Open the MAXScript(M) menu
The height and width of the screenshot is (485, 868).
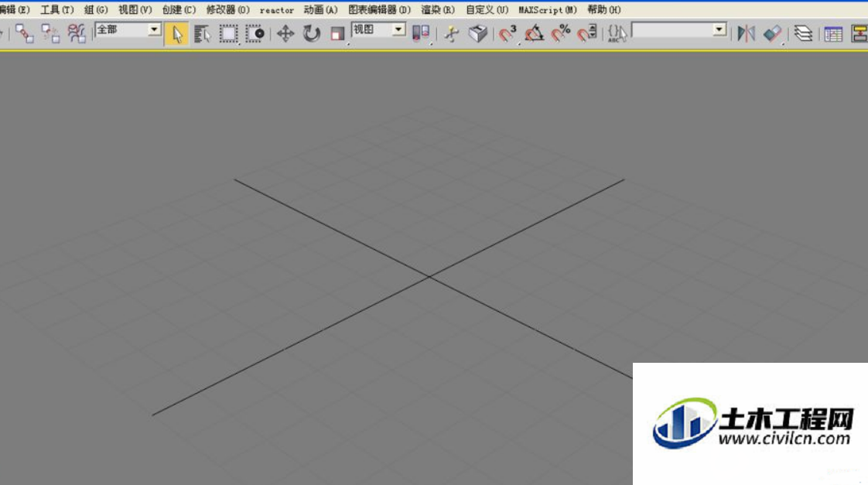(x=548, y=10)
